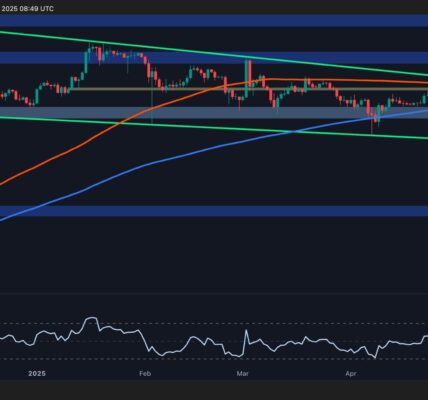Click the topmost dark blue resistance zone

coord(214,20)
